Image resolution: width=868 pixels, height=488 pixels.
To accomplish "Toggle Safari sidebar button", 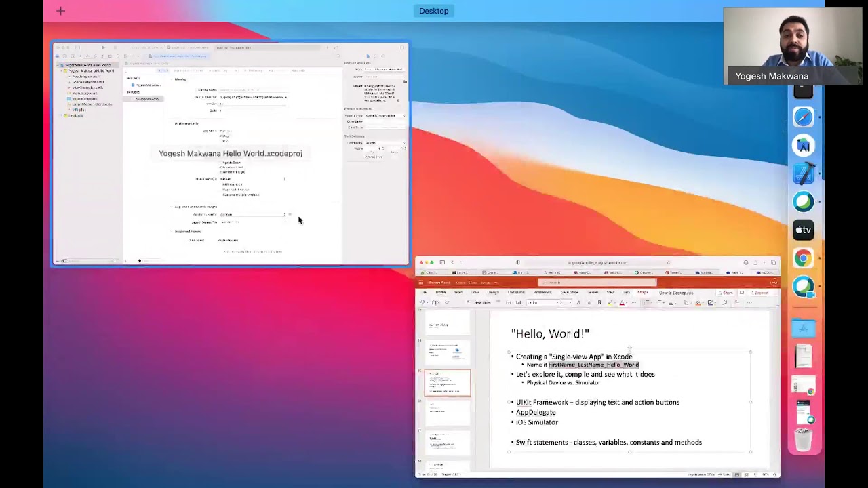I will (442, 262).
